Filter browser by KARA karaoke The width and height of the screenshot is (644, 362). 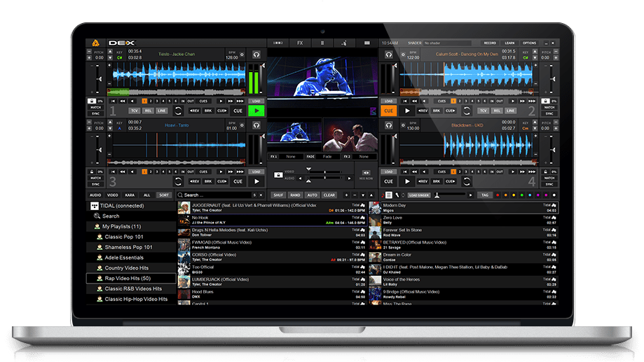coord(130,195)
